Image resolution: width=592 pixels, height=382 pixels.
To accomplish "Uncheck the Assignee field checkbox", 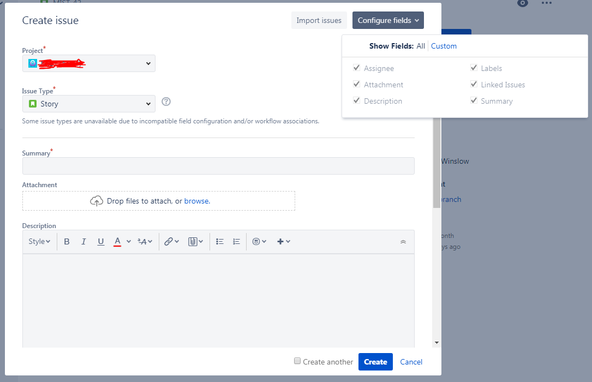I will click(356, 68).
